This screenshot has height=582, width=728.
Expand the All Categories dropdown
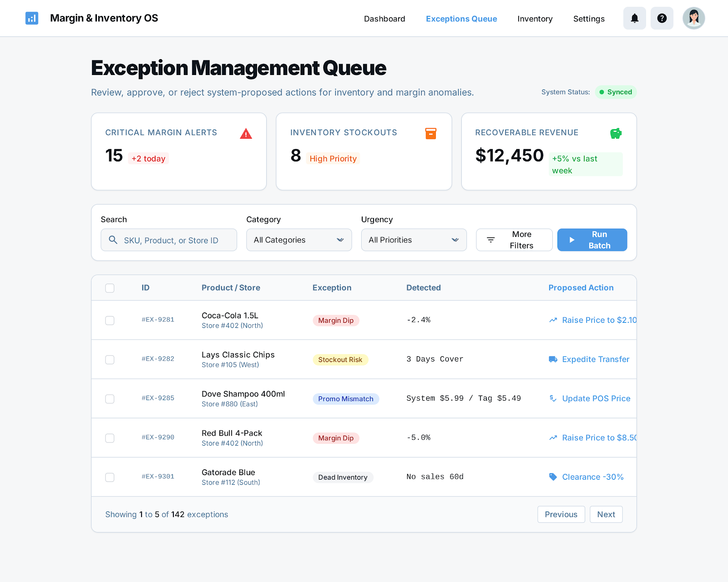299,240
